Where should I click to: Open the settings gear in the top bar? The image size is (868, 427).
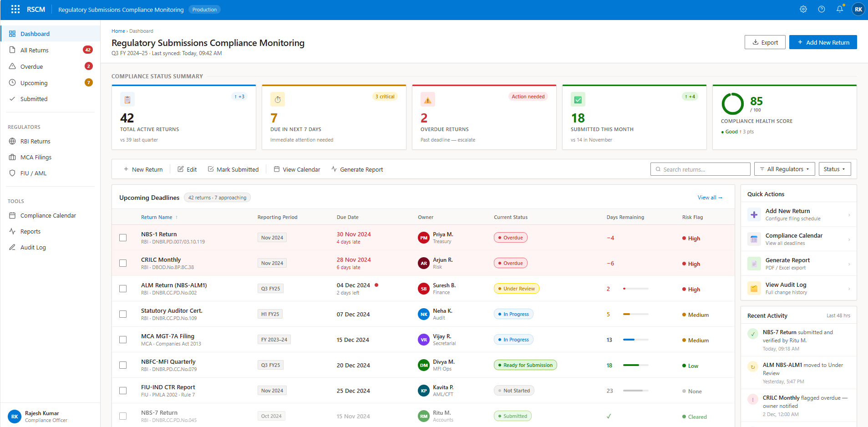[x=803, y=9]
